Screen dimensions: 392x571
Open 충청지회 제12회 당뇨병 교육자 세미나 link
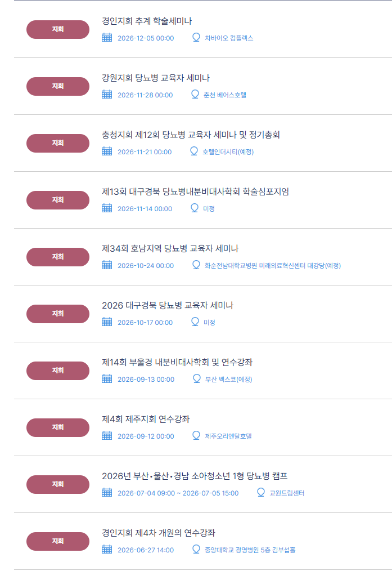[191, 135]
